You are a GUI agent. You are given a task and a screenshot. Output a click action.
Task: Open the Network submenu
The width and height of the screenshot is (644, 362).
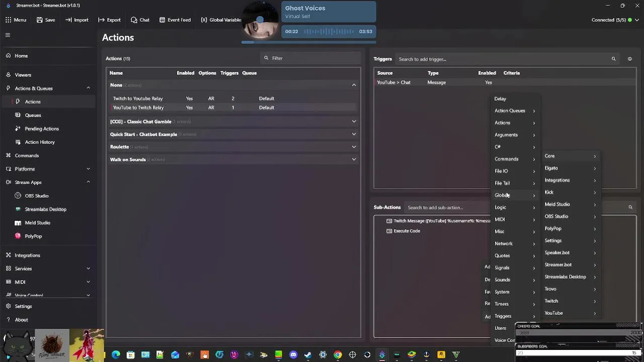coord(515,243)
